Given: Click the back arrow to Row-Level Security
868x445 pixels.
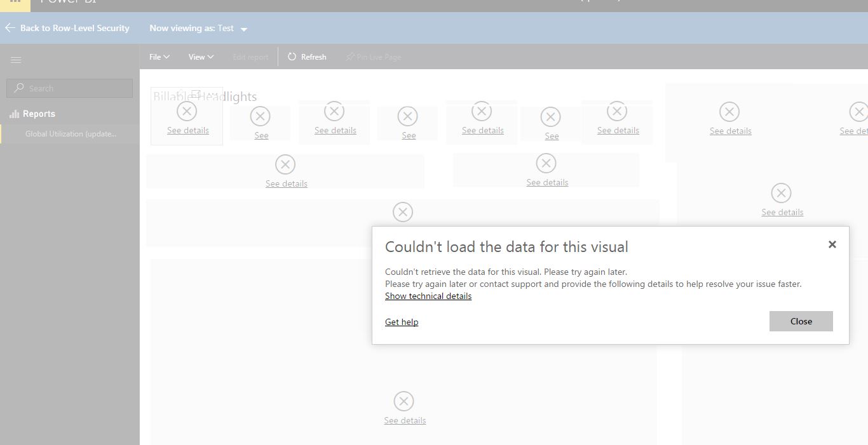Looking at the screenshot, I should pos(10,28).
